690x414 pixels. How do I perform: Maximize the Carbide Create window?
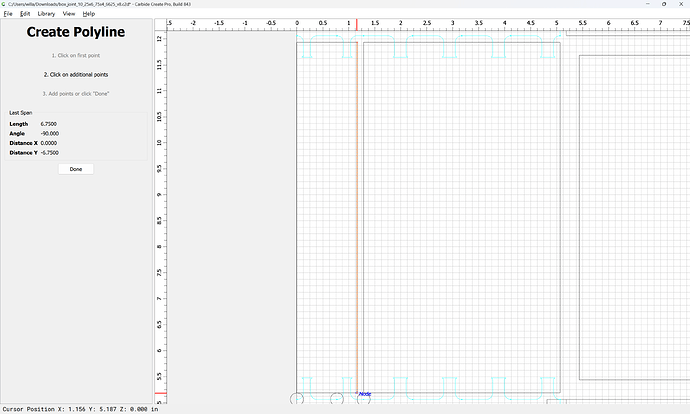[664, 4]
